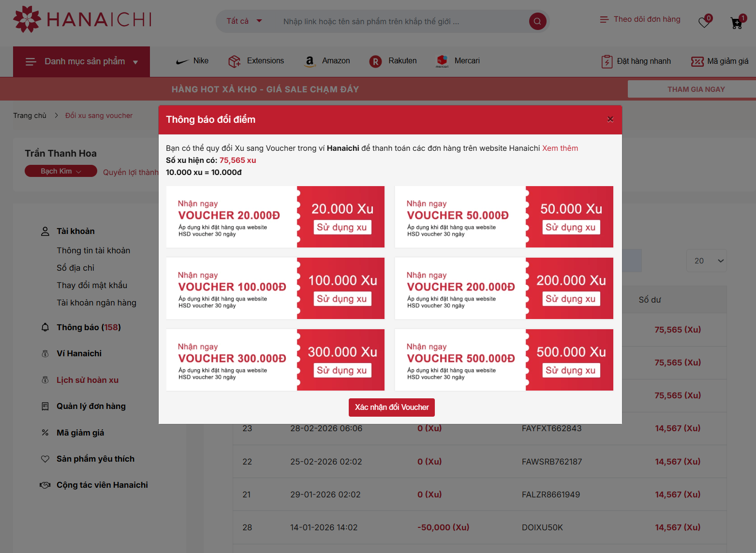Click the magnifier search button

click(537, 21)
